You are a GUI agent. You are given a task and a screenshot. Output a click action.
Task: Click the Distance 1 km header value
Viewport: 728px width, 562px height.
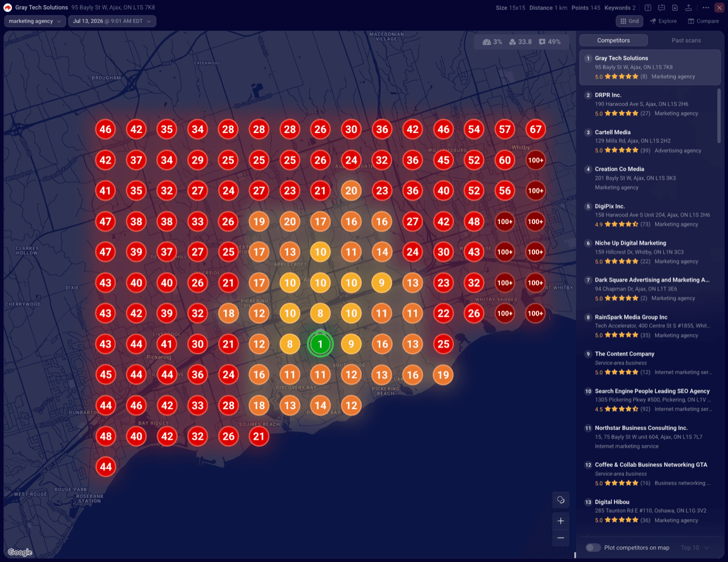click(548, 8)
